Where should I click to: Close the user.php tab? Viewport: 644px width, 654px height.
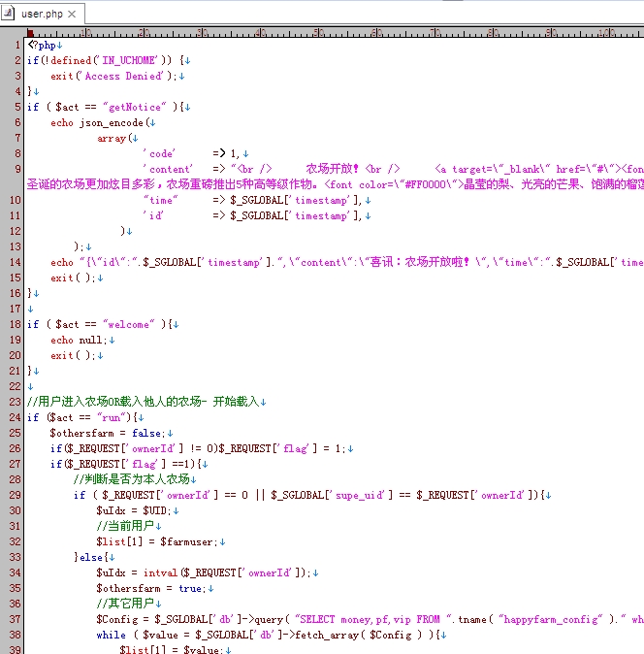(x=72, y=14)
